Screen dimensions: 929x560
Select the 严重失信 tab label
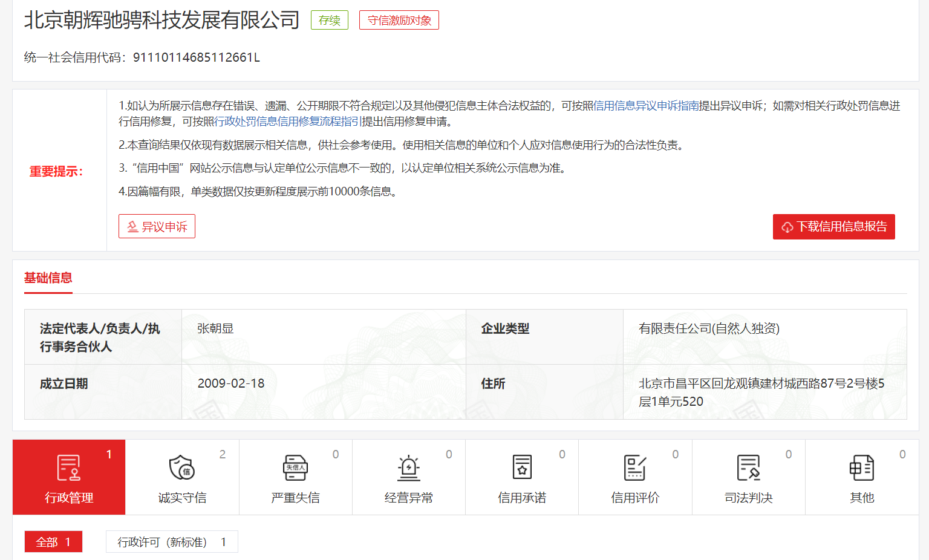coord(295,498)
